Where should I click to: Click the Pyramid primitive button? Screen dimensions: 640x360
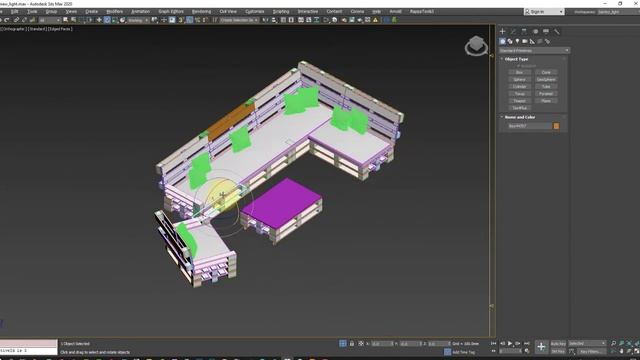point(546,94)
